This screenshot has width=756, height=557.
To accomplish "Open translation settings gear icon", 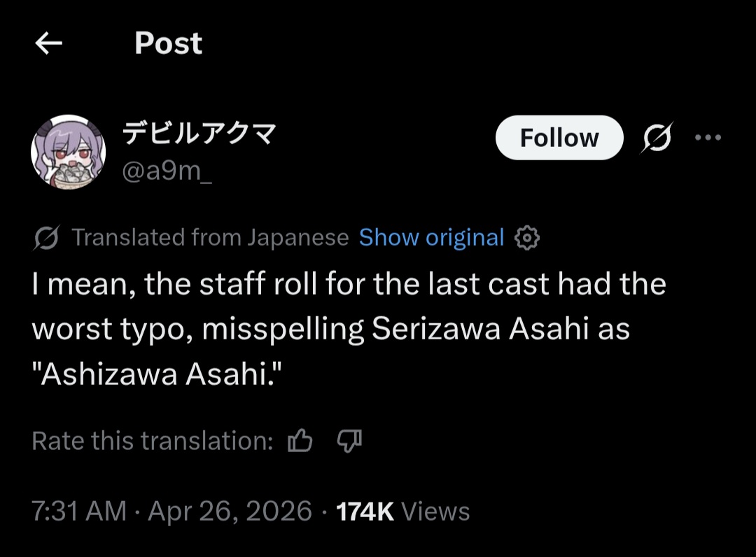I will (x=527, y=237).
